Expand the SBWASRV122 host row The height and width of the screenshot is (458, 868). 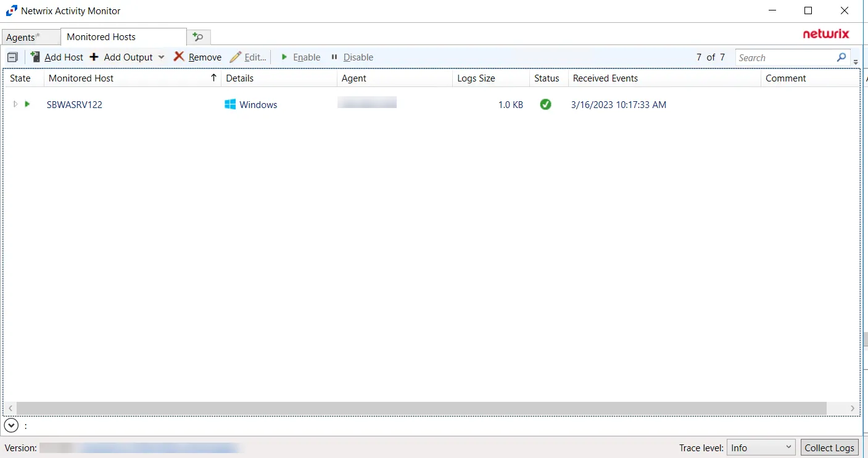tap(15, 104)
